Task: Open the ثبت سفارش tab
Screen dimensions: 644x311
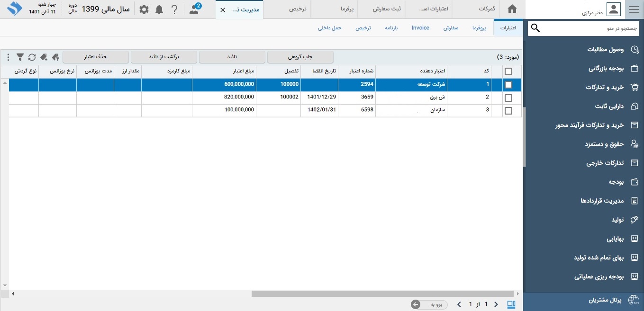Action: point(387,9)
